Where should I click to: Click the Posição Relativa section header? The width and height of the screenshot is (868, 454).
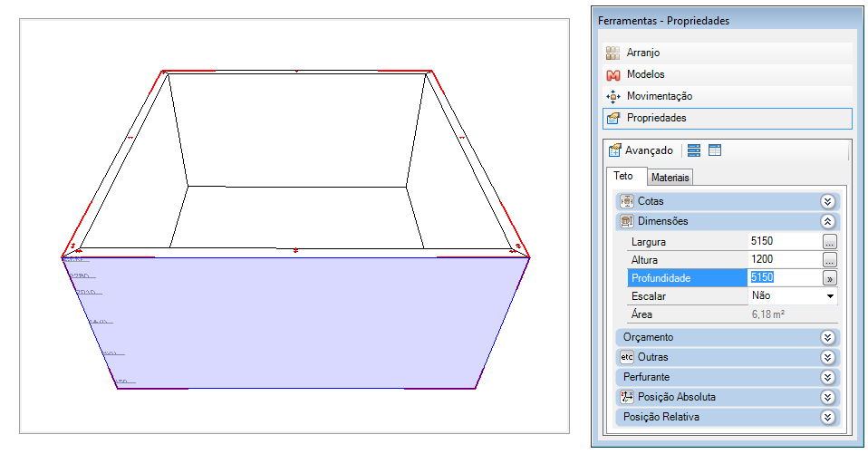click(728, 417)
